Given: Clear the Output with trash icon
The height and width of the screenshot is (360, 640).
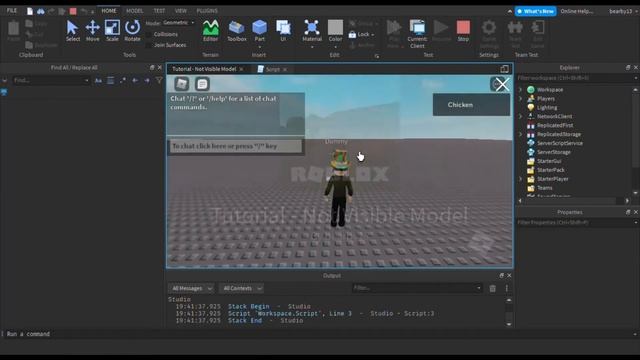Looking at the screenshot, I should click(x=493, y=289).
